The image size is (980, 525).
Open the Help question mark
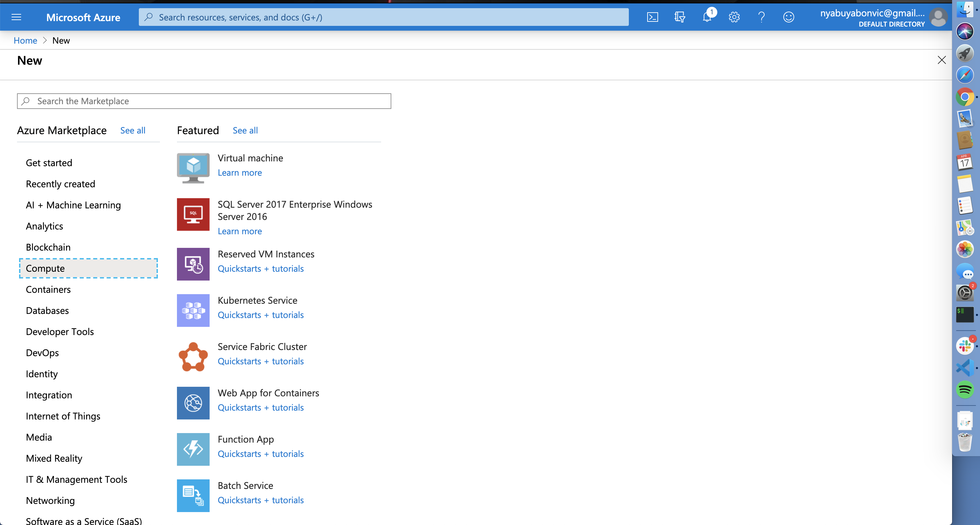point(761,17)
